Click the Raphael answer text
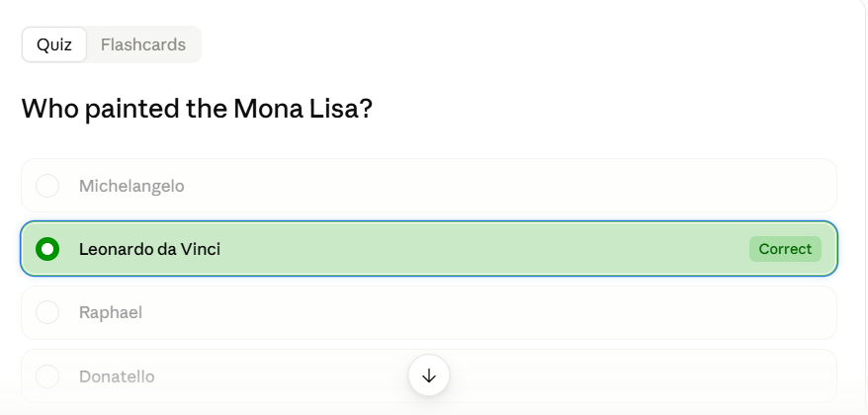The image size is (868, 415). coord(111,312)
